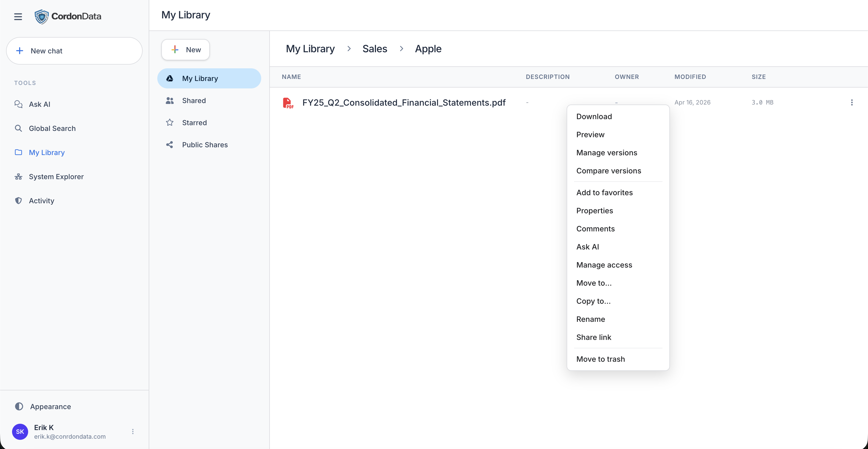Open the Shared section in library panel

pos(194,100)
